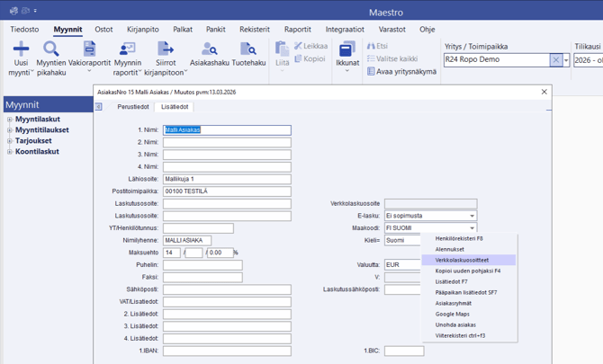Screen dimensions: 603x364
Task: Click the Uusi myynti plus icon
Action: coord(20,49)
